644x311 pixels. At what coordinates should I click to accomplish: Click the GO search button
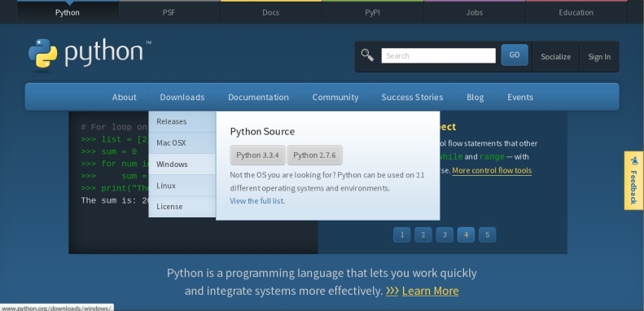(515, 55)
